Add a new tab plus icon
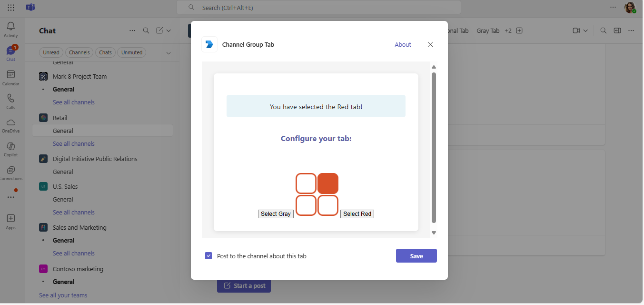644x305 pixels. (x=519, y=30)
